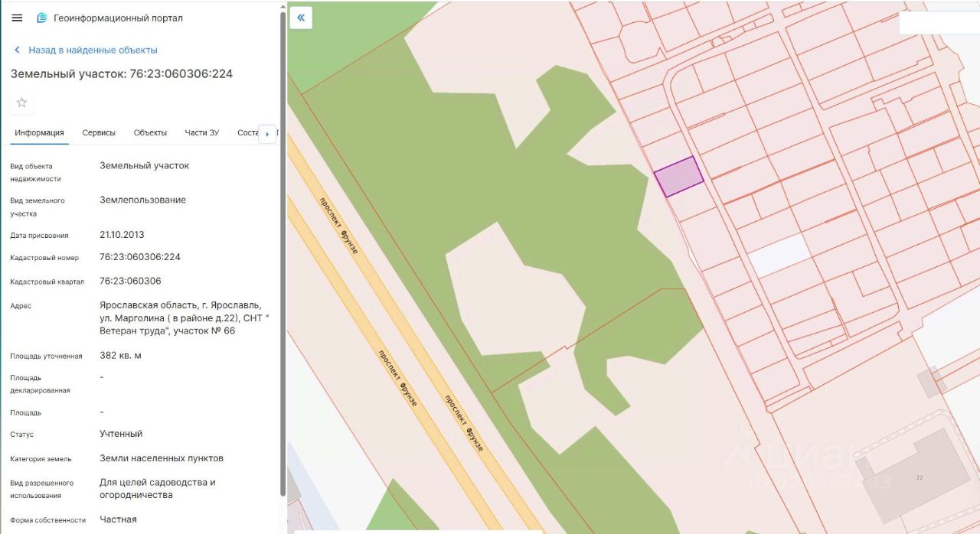The image size is (980, 534).
Task: Click the date value 21.10.2013
Action: coord(122,235)
